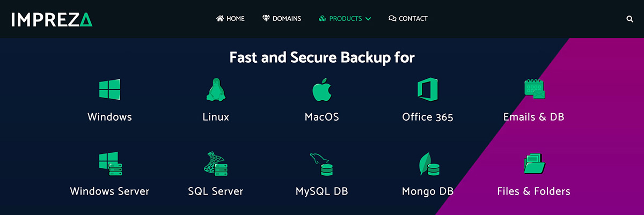The image size is (644, 215).
Task: Open the Domains menu item
Action: point(282,19)
